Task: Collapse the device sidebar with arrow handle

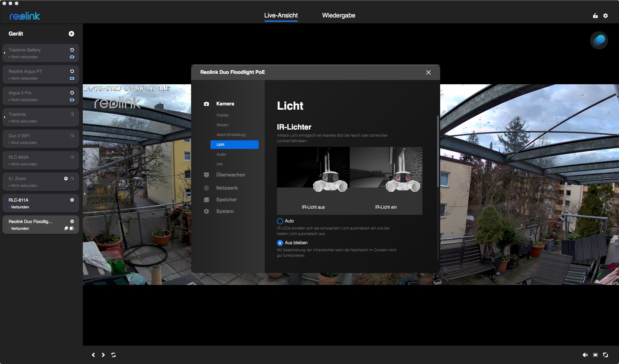Action: (x=85, y=194)
